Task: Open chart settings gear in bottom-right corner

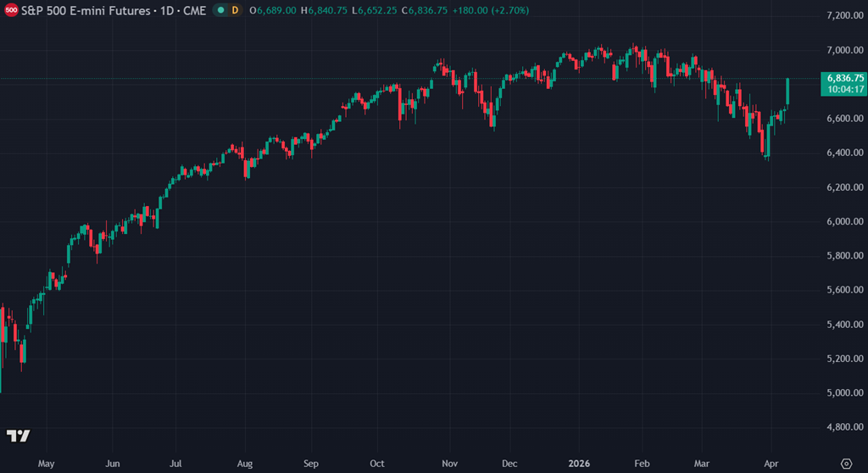Action: tap(844, 463)
